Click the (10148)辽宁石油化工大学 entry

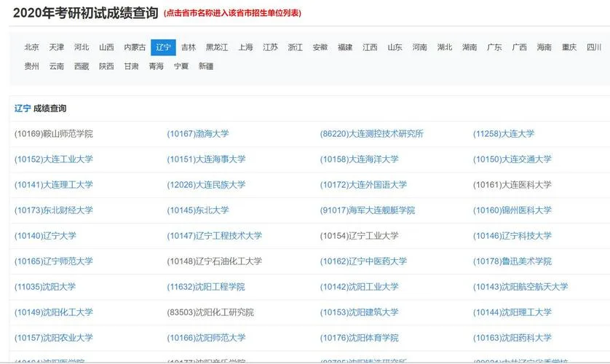click(214, 261)
